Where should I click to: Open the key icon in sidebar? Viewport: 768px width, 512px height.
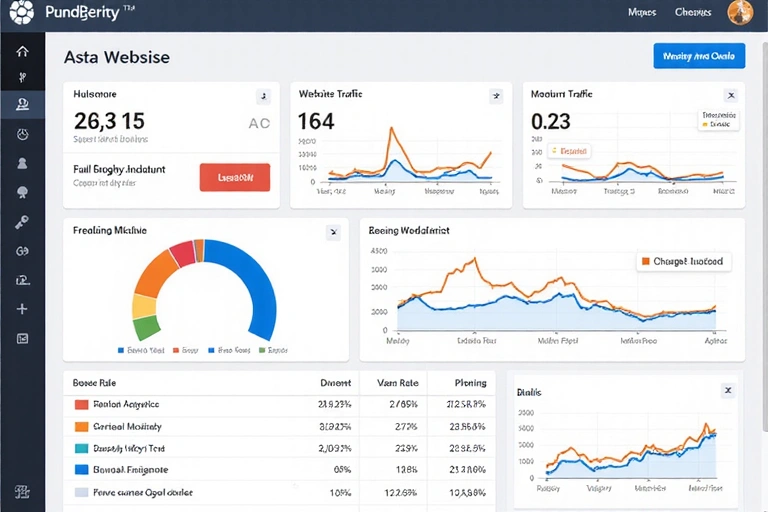click(x=22, y=222)
